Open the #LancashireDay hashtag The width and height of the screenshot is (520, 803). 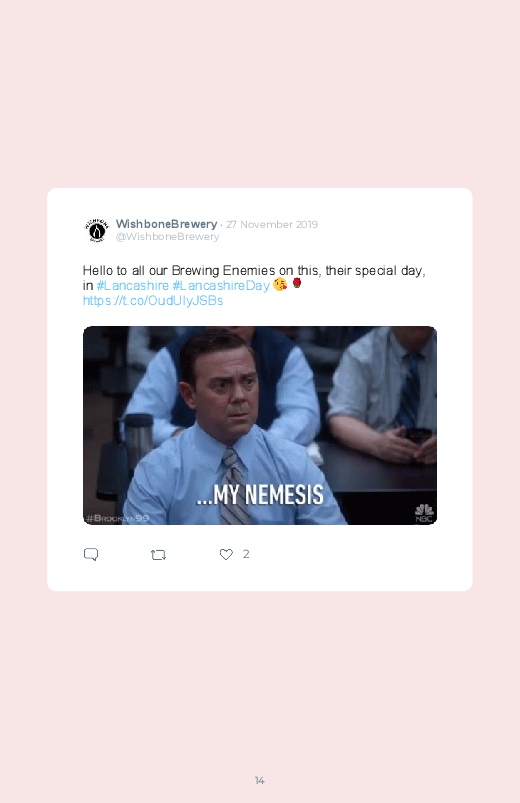221,285
